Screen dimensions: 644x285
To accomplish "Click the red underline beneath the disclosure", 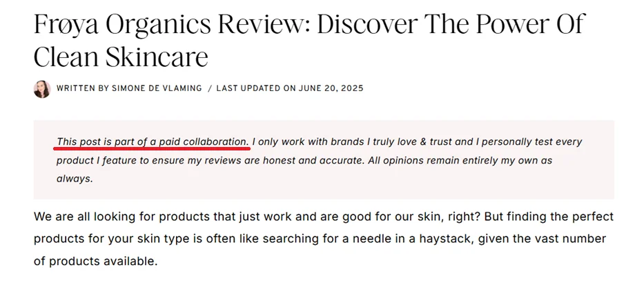I will [153, 148].
